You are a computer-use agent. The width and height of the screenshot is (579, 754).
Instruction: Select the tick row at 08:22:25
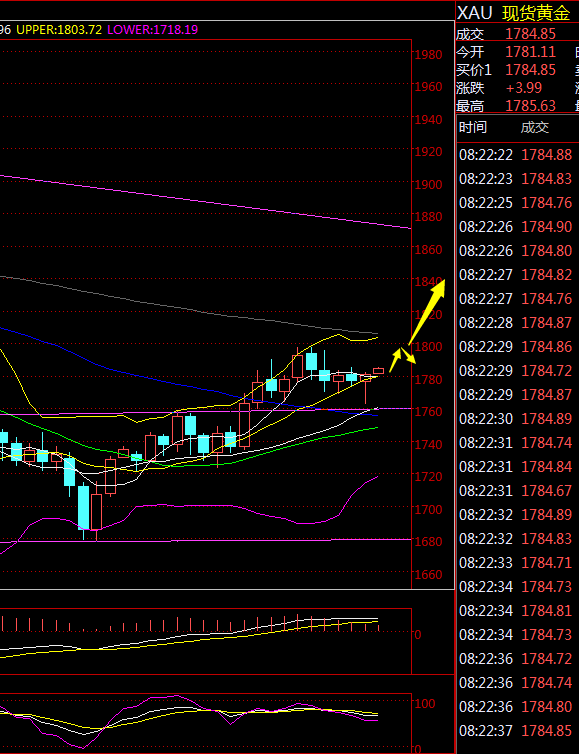[x=516, y=203]
